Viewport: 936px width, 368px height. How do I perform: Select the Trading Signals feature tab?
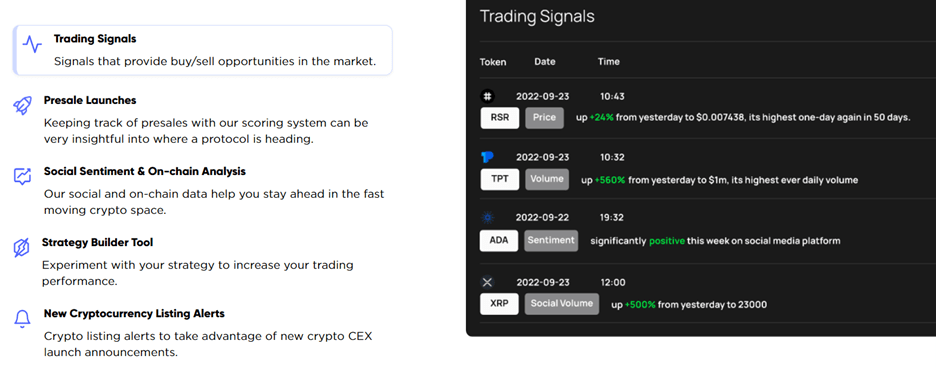[202, 50]
